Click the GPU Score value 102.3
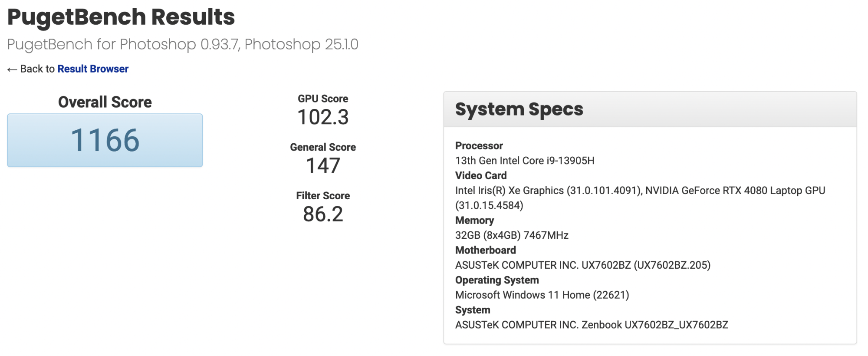The width and height of the screenshot is (868, 356). tap(323, 117)
